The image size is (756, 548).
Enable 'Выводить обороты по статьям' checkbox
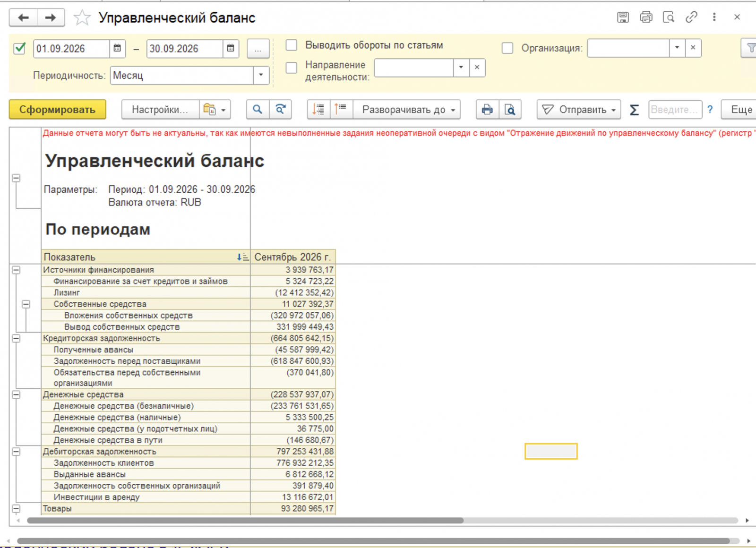pyautogui.click(x=292, y=45)
